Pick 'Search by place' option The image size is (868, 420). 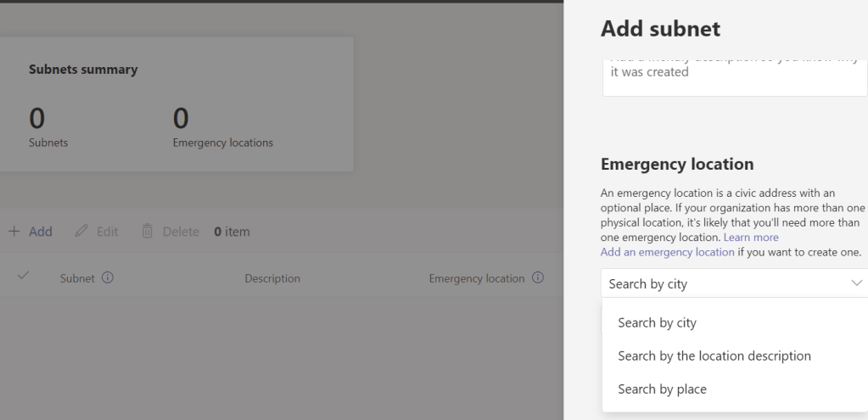tap(662, 389)
